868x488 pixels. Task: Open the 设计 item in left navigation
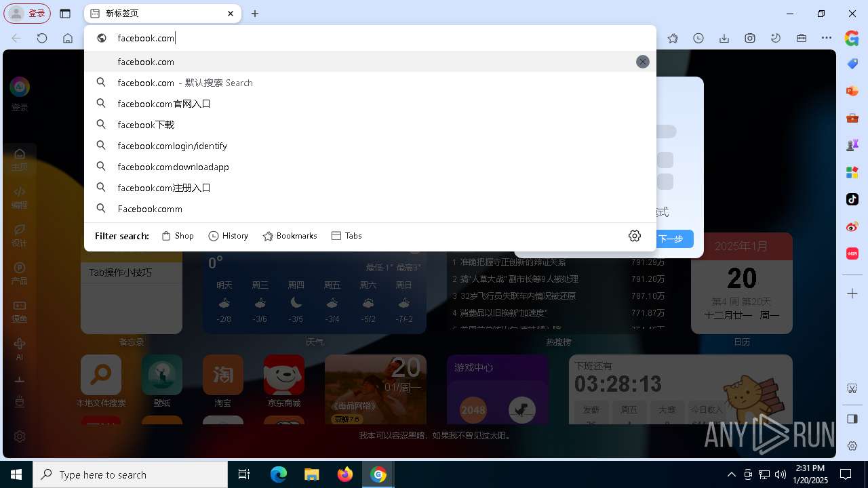pos(20,235)
